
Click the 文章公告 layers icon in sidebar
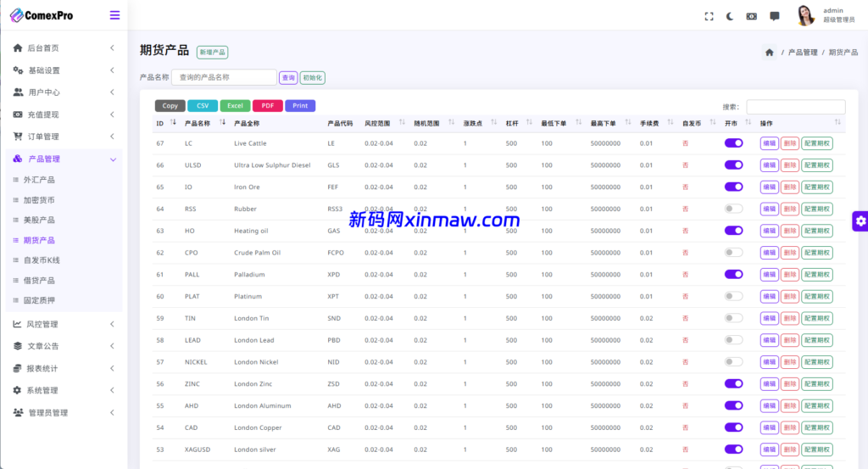(x=18, y=346)
